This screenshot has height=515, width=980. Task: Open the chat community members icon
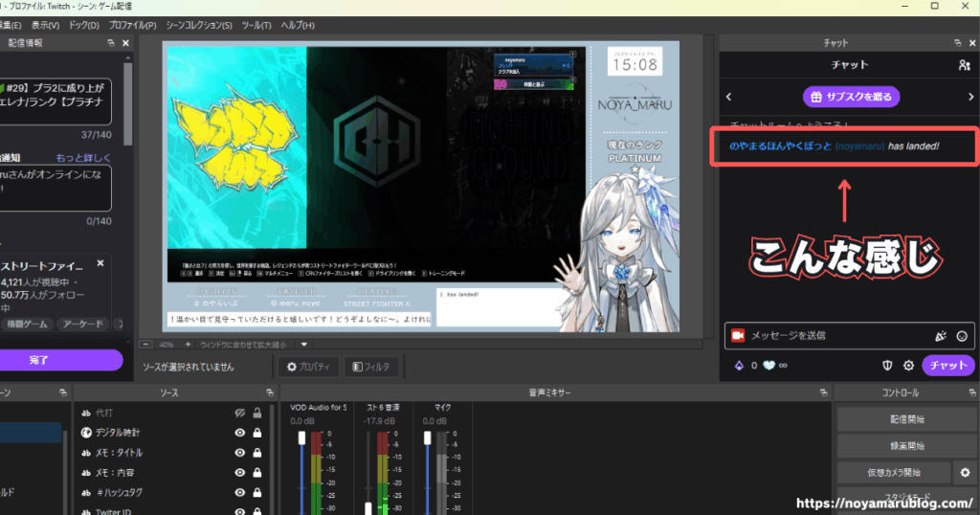click(964, 65)
